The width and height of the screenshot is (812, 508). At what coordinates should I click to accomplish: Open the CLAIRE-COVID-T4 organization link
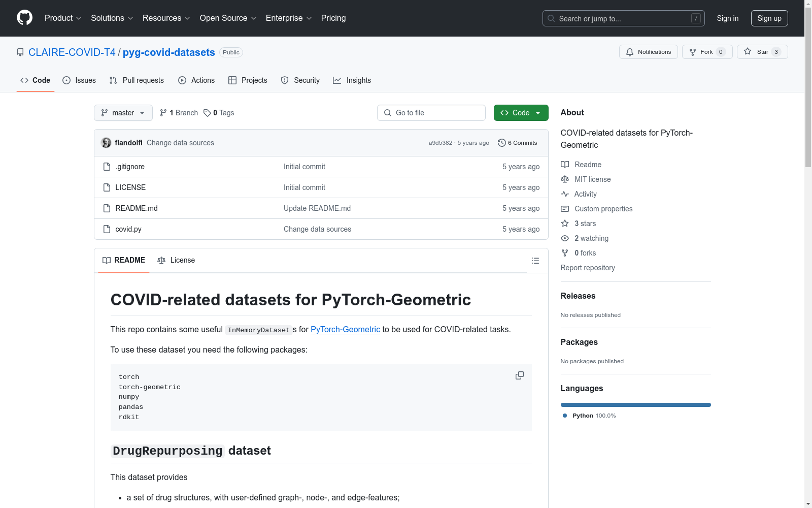(x=72, y=52)
